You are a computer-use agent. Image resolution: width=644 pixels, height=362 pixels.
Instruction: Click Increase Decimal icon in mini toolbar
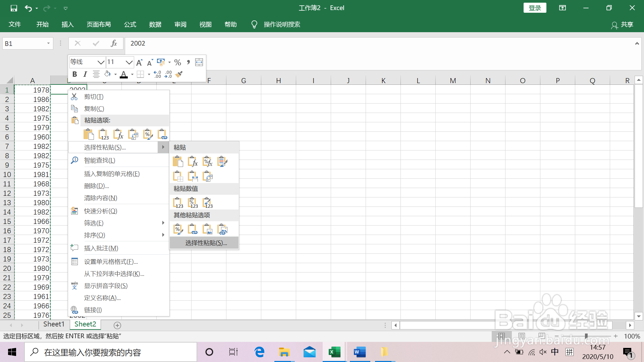pyautogui.click(x=157, y=74)
